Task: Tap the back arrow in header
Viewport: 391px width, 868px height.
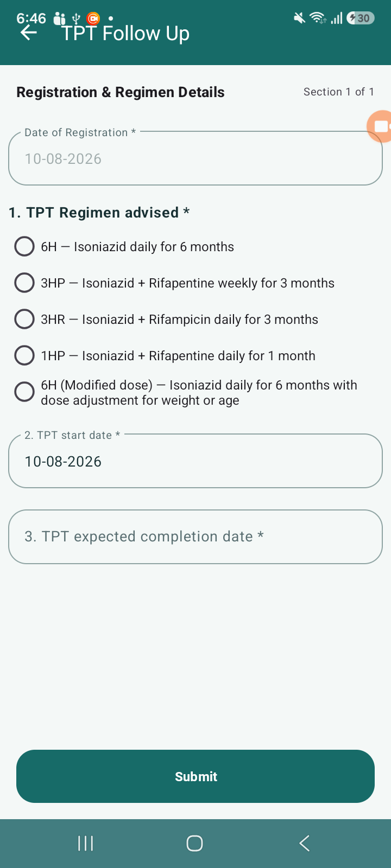Action: tap(29, 33)
